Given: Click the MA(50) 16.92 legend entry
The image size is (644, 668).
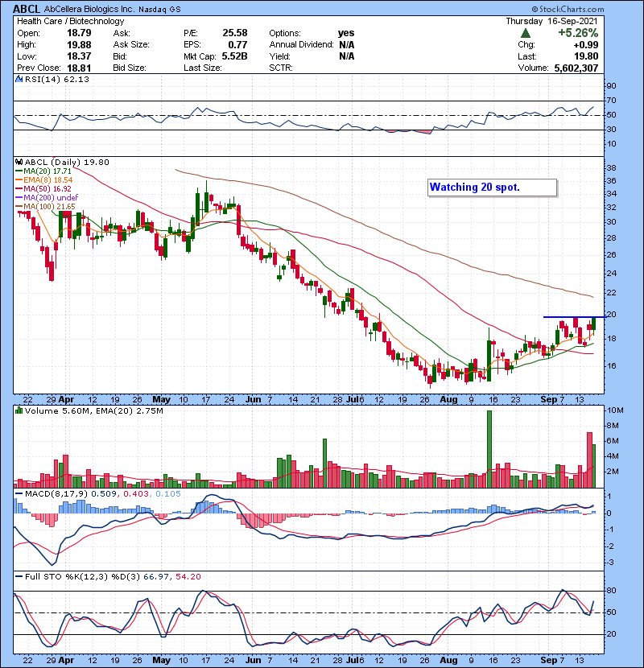Looking at the screenshot, I should (x=43, y=188).
